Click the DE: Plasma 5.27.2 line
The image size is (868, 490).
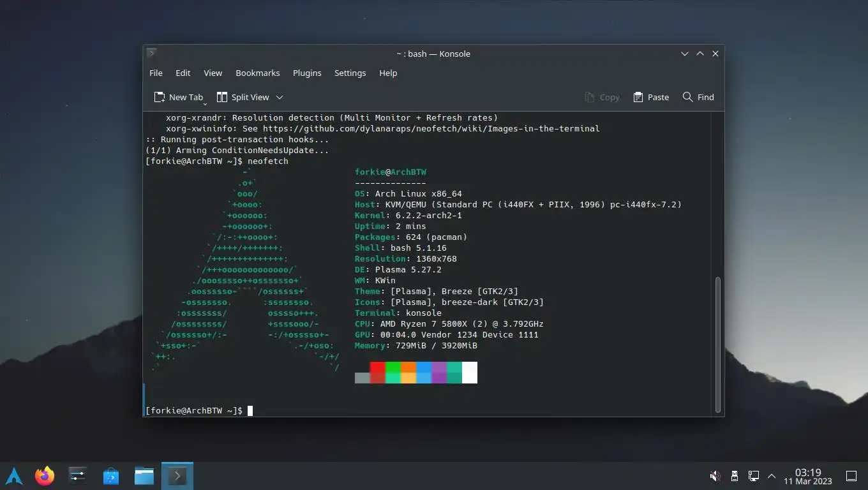(398, 269)
